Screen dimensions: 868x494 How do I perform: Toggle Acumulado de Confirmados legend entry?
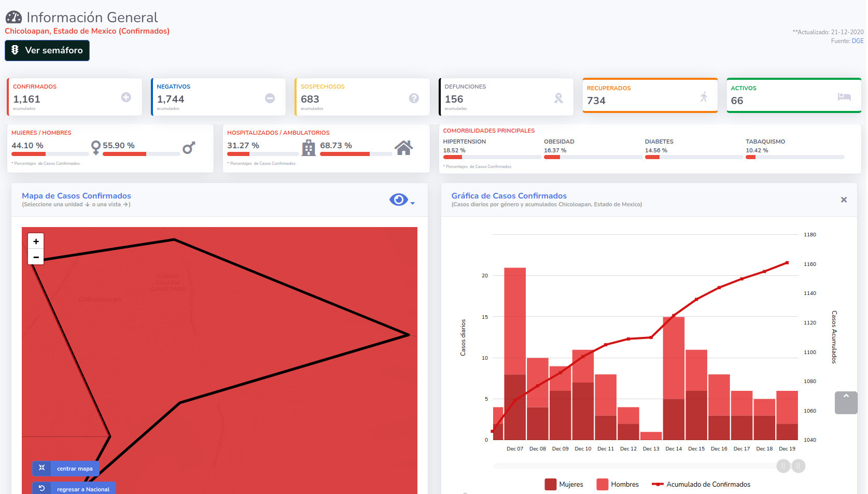tap(701, 484)
